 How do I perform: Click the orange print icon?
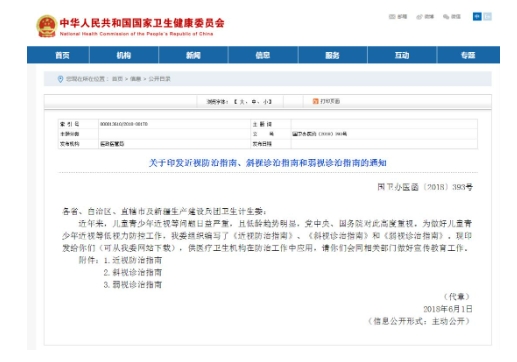click(315, 101)
